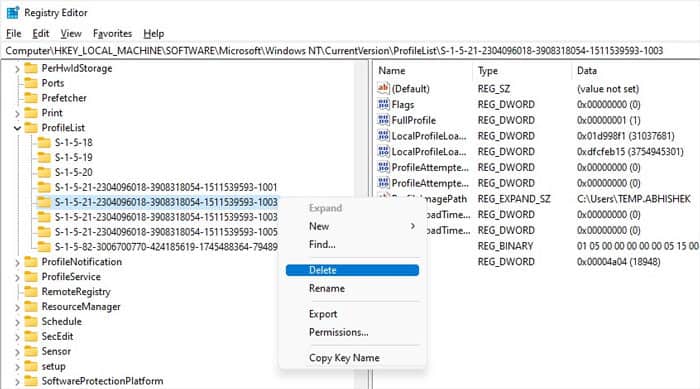Viewport: 700px width, 389px height.
Task: Choose Delete from the context menu
Action: pyautogui.click(x=352, y=270)
